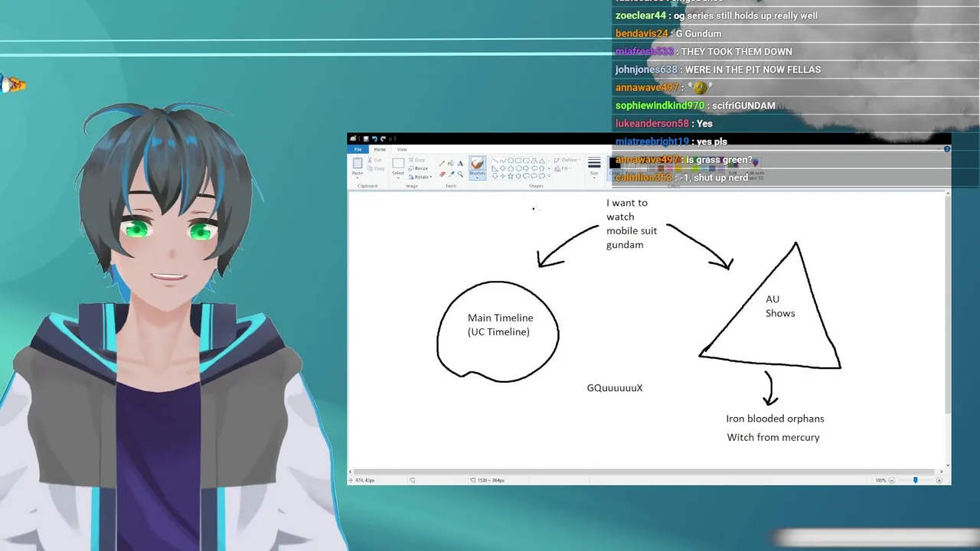Click the zoom out minus button in status bar
980x551 pixels.
coord(893,480)
